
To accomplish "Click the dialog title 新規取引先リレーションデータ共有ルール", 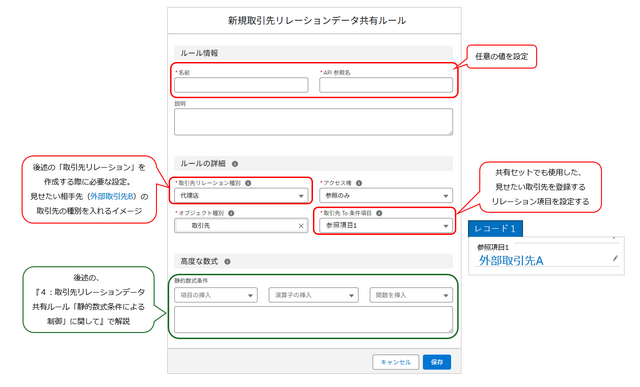I will [317, 20].
